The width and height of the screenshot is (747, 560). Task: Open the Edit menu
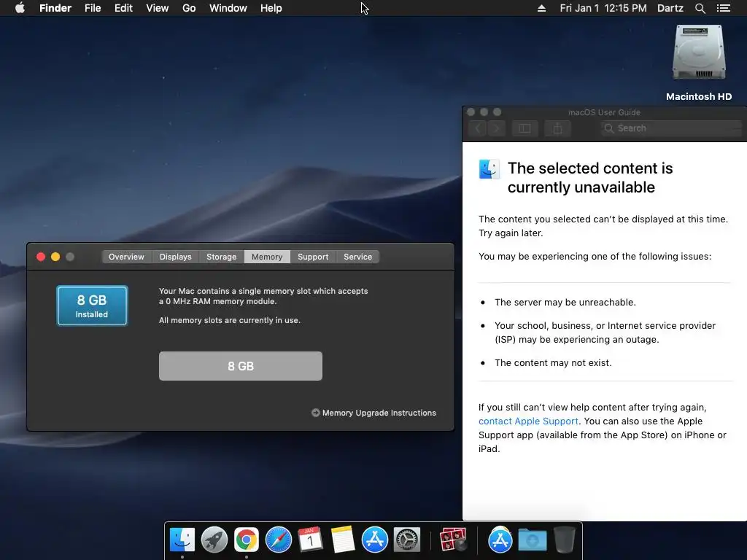[123, 8]
